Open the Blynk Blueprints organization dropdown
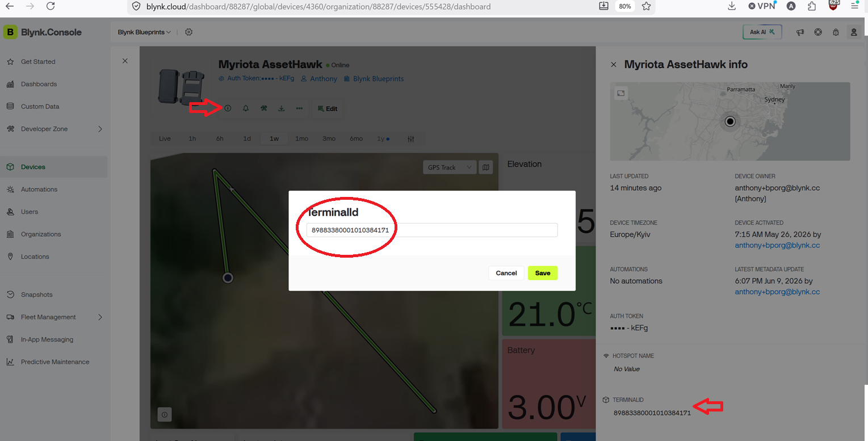The height and width of the screenshot is (441, 868). (144, 32)
